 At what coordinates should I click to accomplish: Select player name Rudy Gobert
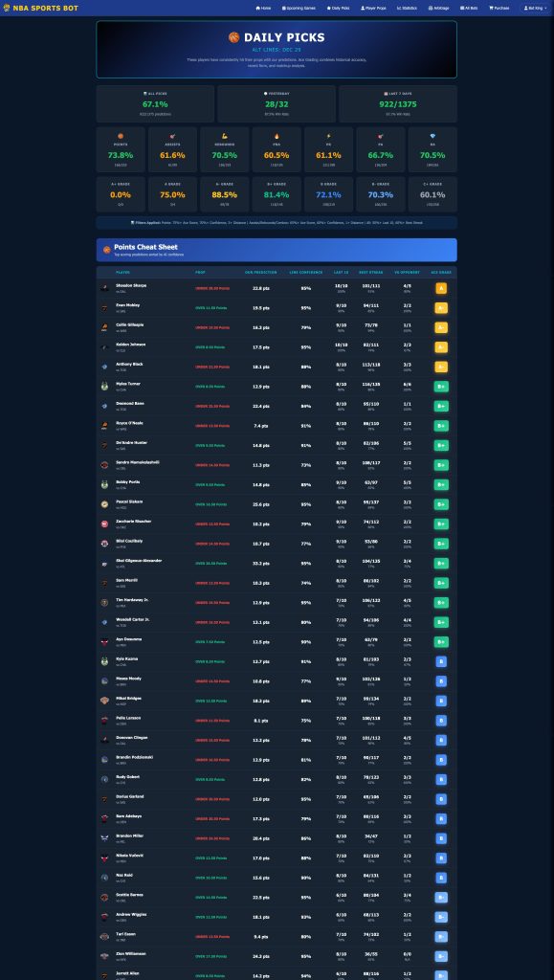[127, 777]
